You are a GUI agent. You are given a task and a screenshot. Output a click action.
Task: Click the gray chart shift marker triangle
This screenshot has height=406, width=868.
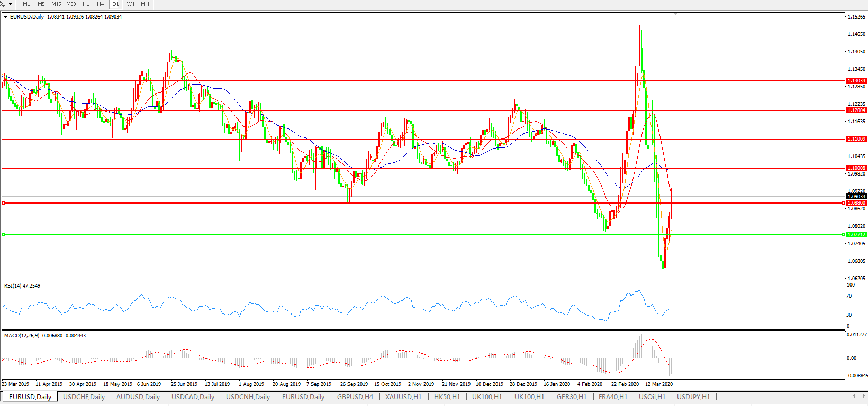click(676, 14)
